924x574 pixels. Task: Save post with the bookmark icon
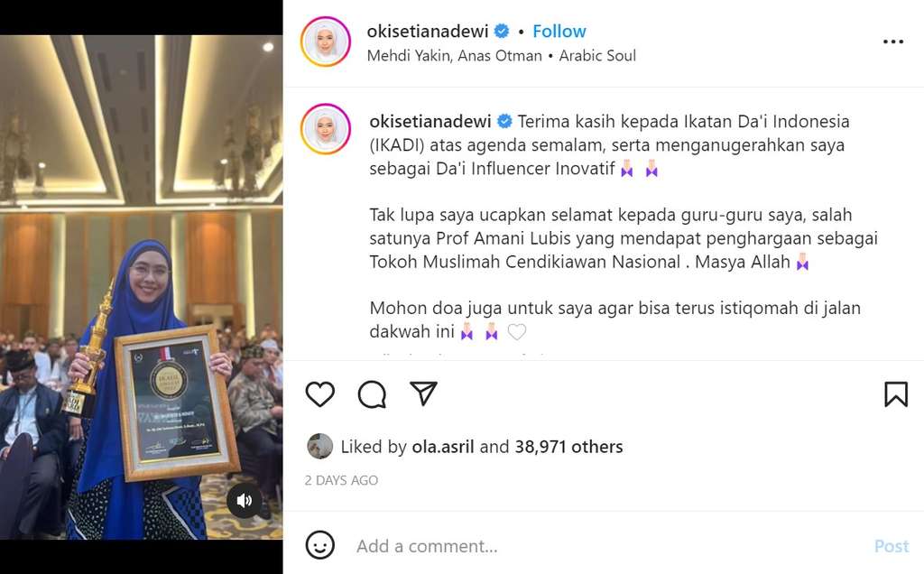pyautogui.click(x=896, y=393)
